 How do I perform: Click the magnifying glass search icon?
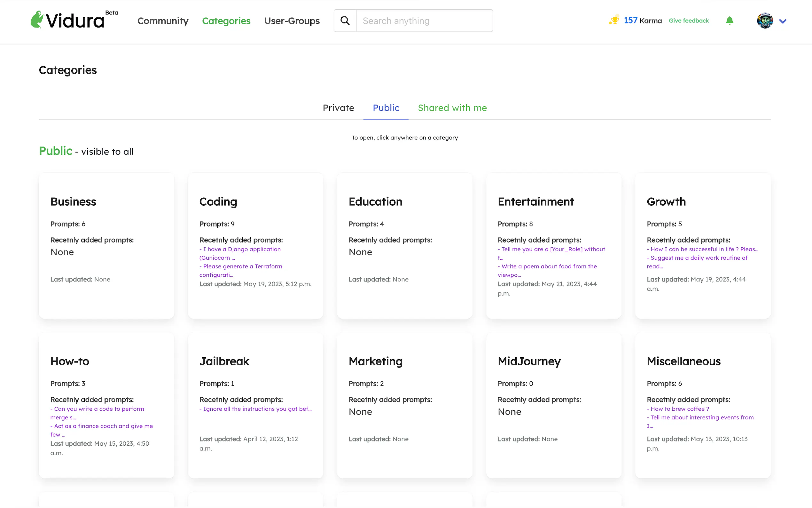point(345,21)
